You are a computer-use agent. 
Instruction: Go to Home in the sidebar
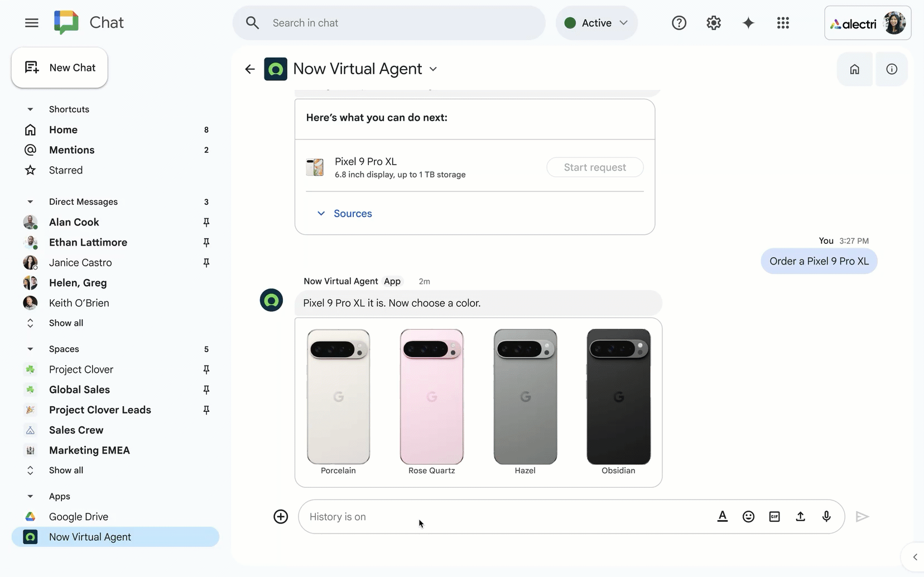pyautogui.click(x=63, y=130)
